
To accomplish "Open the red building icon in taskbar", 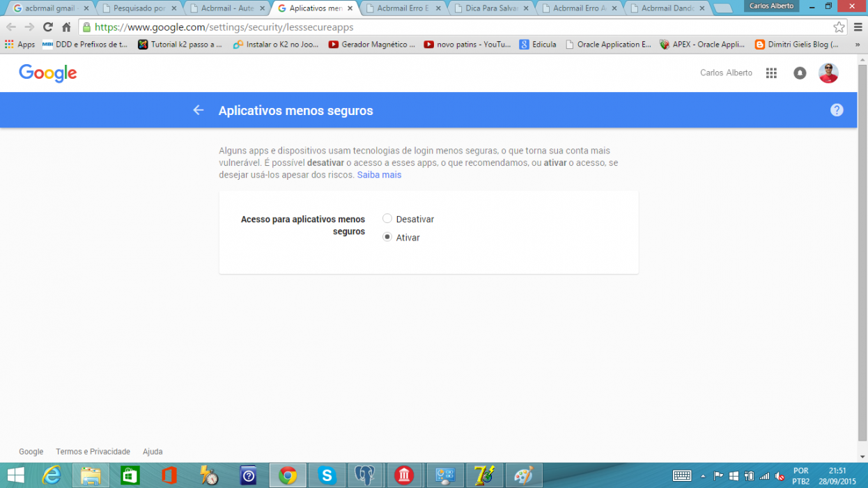I will coord(404,475).
